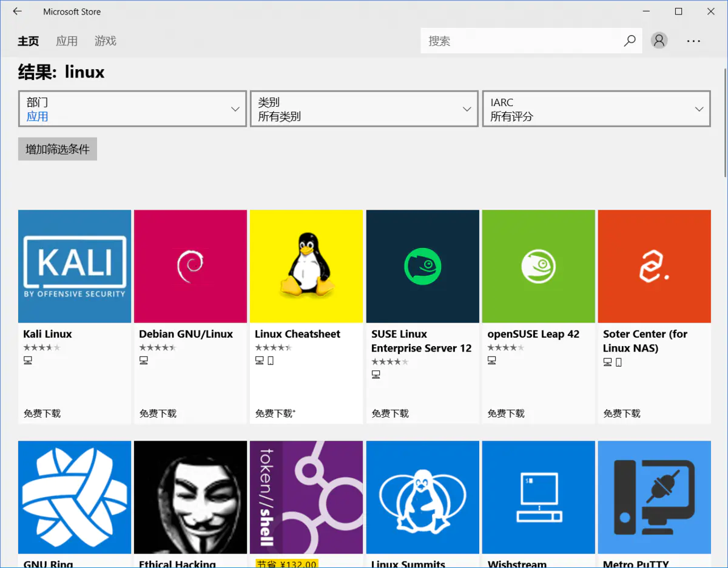
Task: Click SUSE Linux Enterprise Server 12 title
Action: coord(422,341)
